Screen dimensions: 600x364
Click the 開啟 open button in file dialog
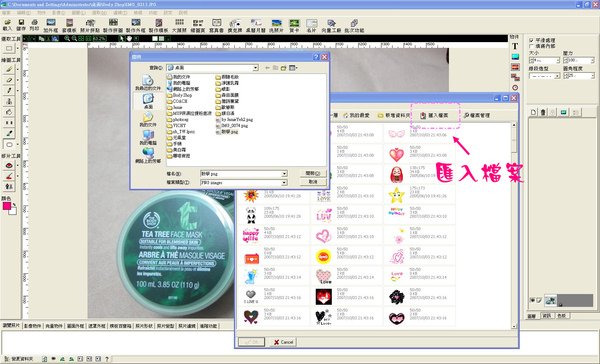coord(313,173)
